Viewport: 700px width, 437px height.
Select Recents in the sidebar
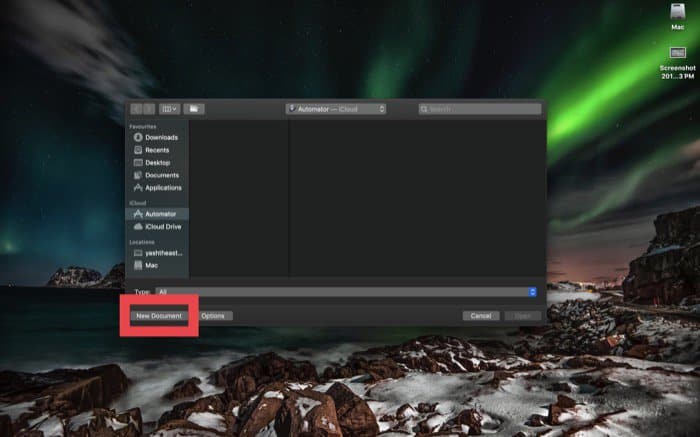[x=156, y=150]
